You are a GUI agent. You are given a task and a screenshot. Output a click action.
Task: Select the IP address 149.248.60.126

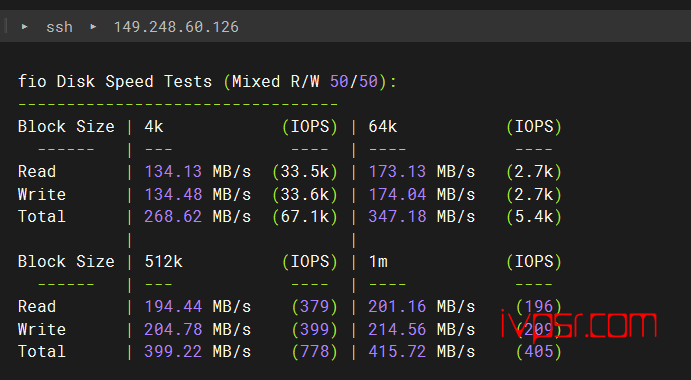tap(176, 27)
